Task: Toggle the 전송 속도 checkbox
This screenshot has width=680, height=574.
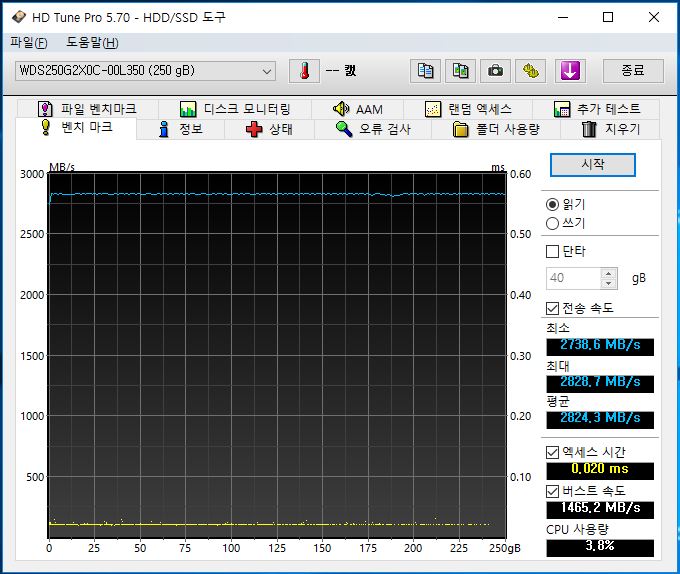Action: click(553, 308)
